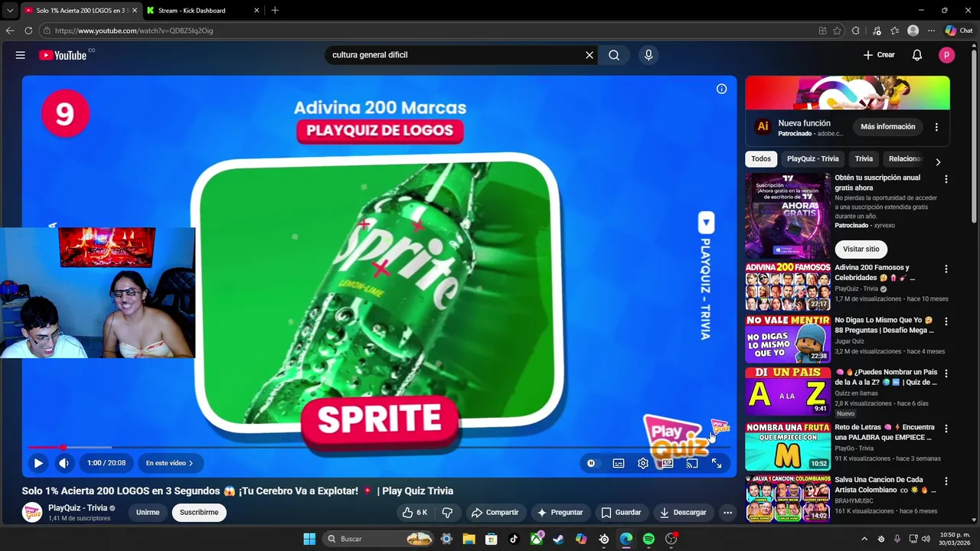This screenshot has height=551, width=980.
Task: Enter fullscreen mode
Action: coord(717,463)
